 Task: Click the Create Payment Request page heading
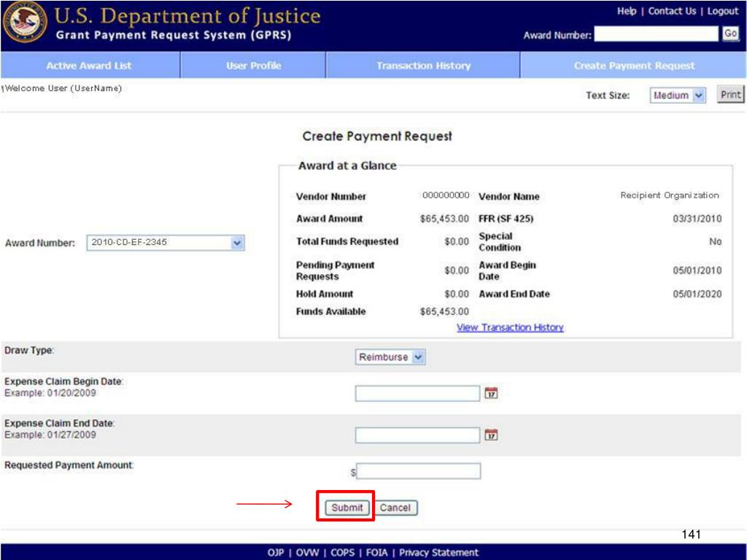[x=377, y=136]
